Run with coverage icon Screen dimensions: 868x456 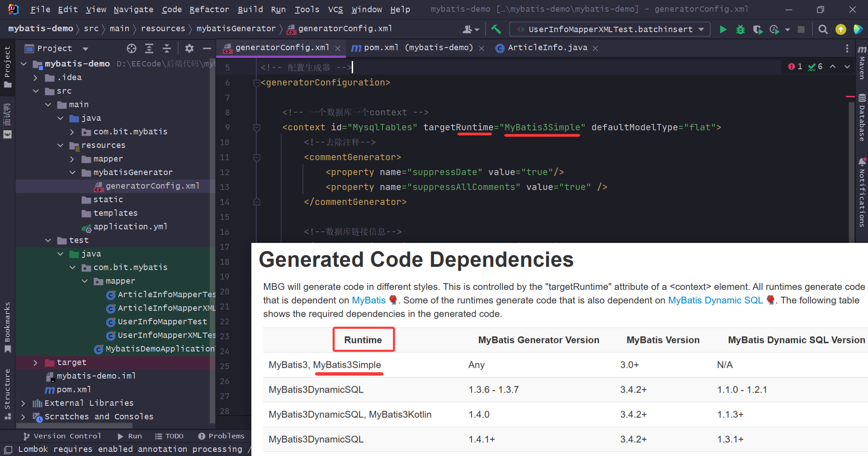[x=758, y=29]
